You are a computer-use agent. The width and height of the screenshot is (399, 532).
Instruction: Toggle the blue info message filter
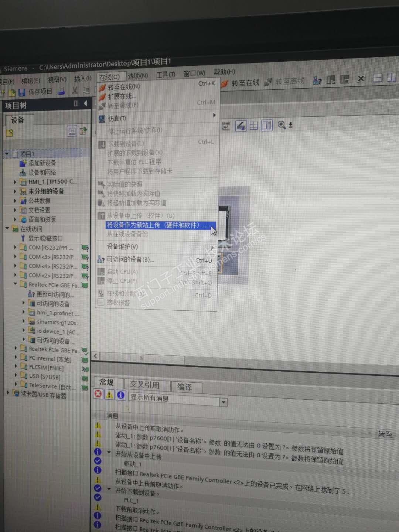120,395
